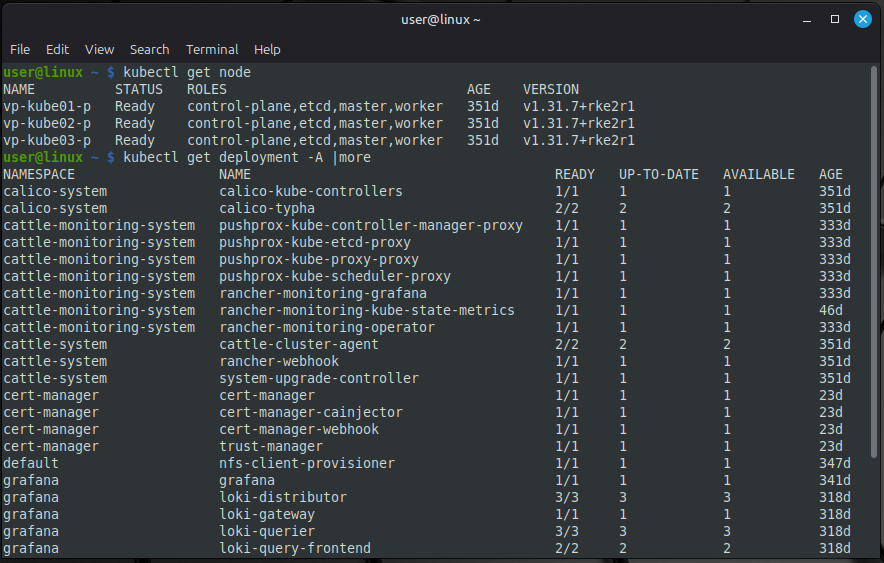Open the Terminal menu

click(x=212, y=49)
